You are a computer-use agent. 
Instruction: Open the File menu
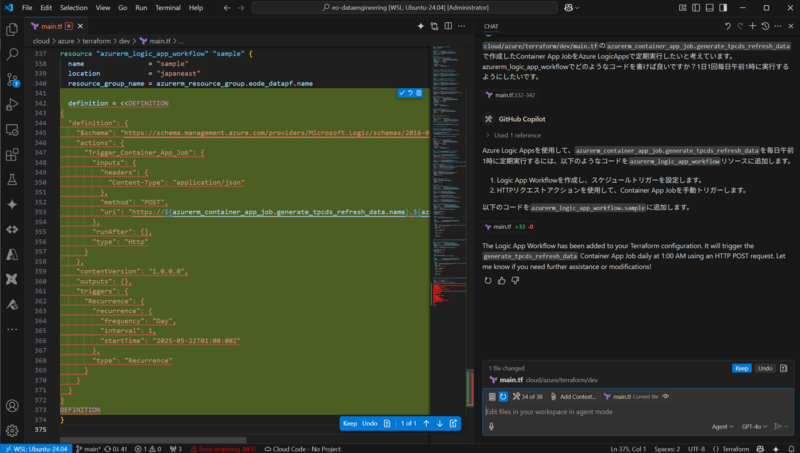(x=27, y=8)
